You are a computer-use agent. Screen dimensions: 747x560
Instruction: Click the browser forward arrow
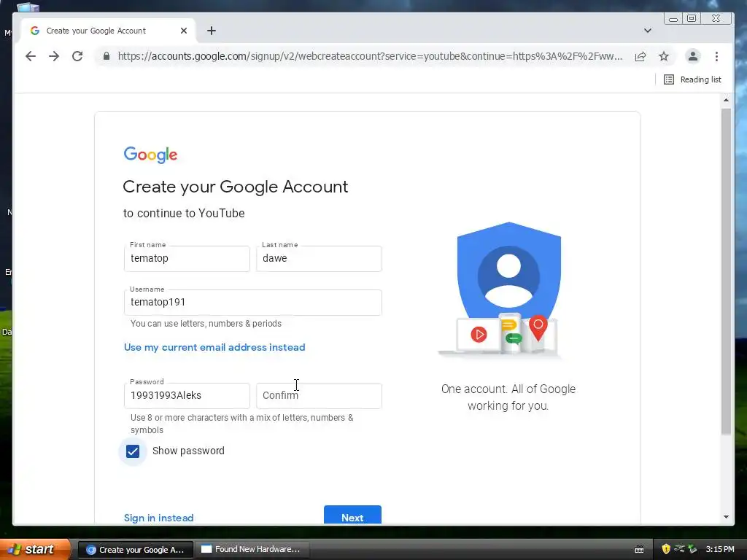pyautogui.click(x=54, y=56)
